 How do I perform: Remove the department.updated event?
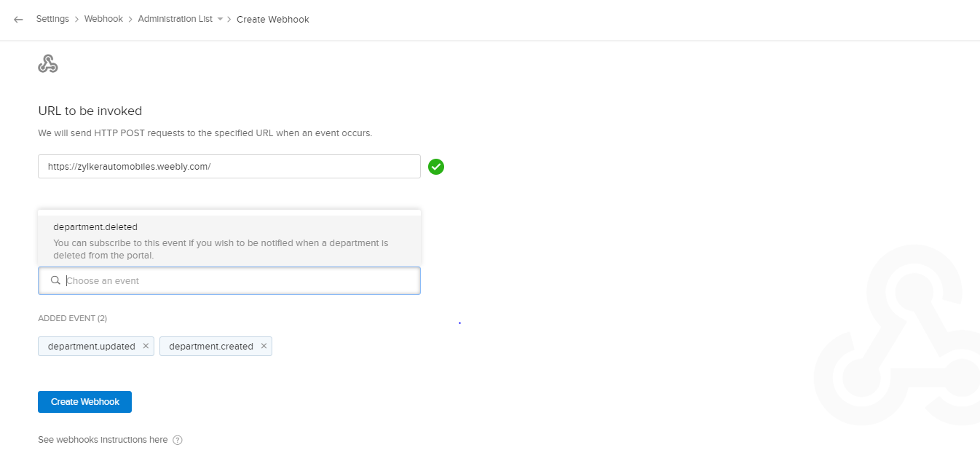pyautogui.click(x=146, y=346)
